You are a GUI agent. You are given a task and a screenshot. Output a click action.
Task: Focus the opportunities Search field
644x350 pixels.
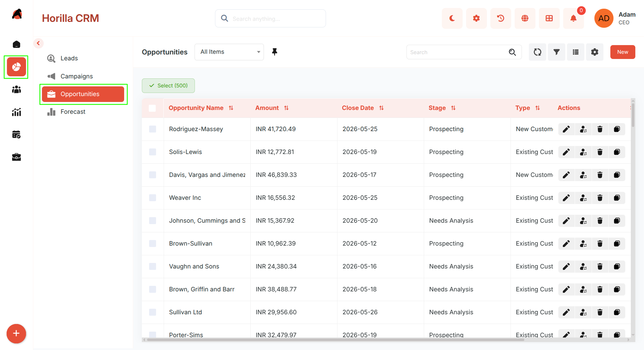(x=464, y=52)
